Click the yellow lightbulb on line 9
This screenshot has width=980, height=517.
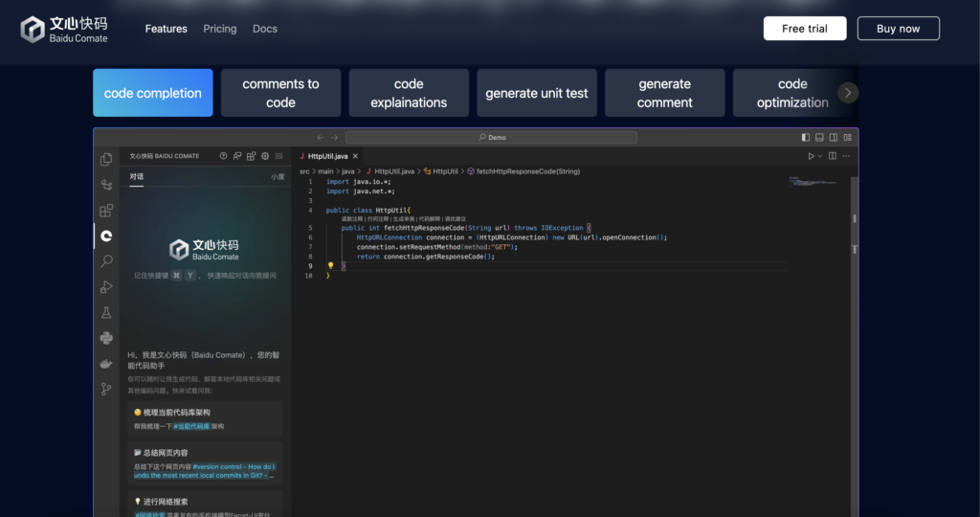point(330,266)
